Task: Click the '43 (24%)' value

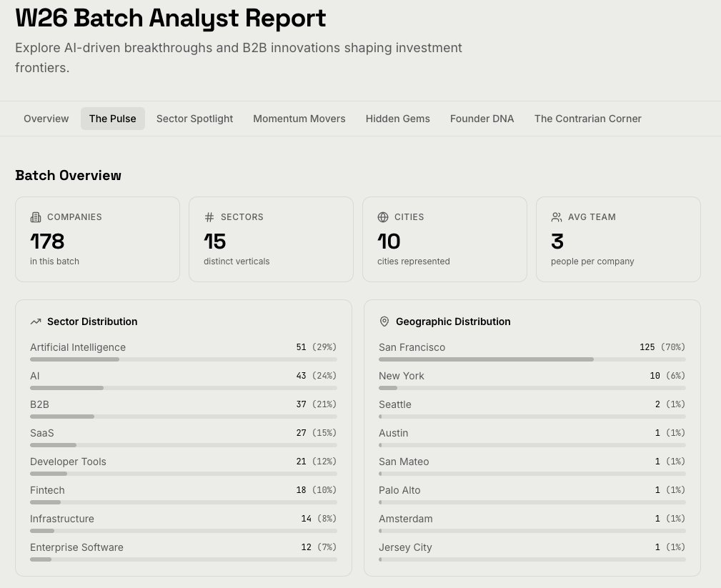Action: pos(317,375)
